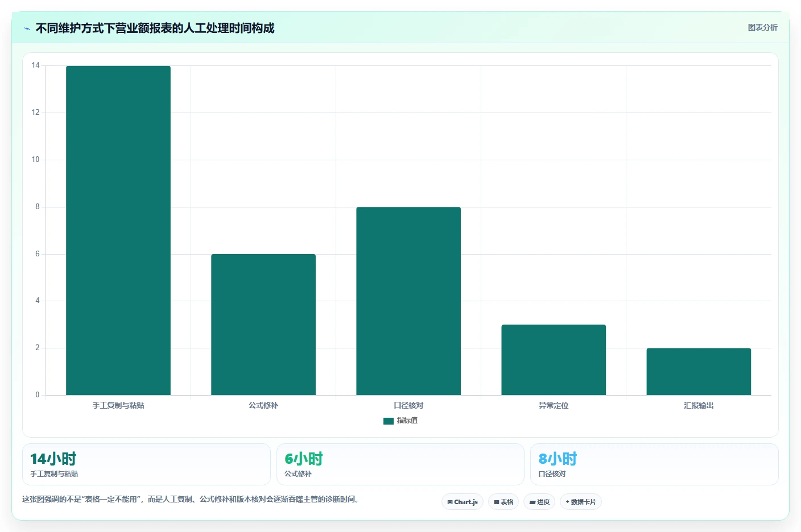Open the 6小时 stat card
This screenshot has height=532, width=801.
[x=400, y=464]
